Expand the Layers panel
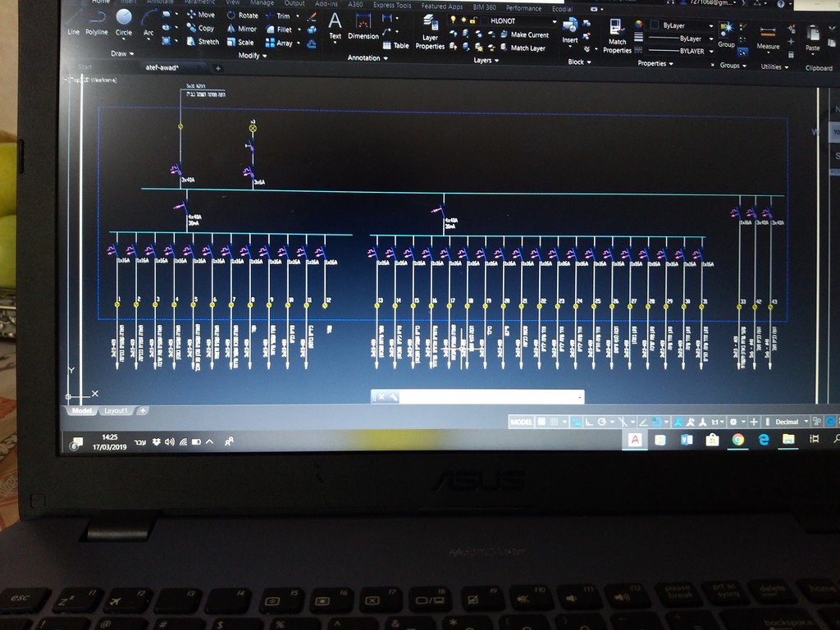 click(486, 60)
